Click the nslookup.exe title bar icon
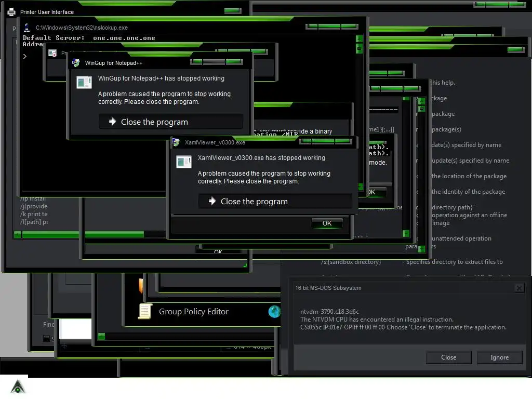Image resolution: width=532 pixels, height=399 pixels. coord(27,28)
